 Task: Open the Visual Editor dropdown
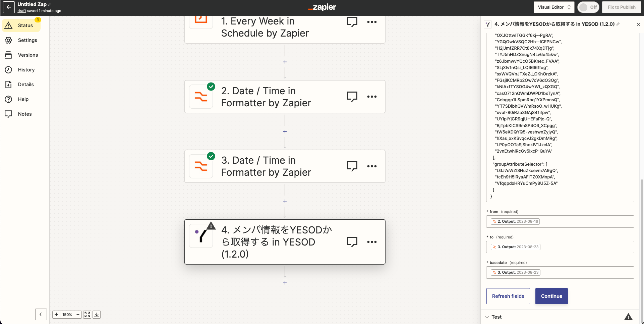click(x=554, y=7)
